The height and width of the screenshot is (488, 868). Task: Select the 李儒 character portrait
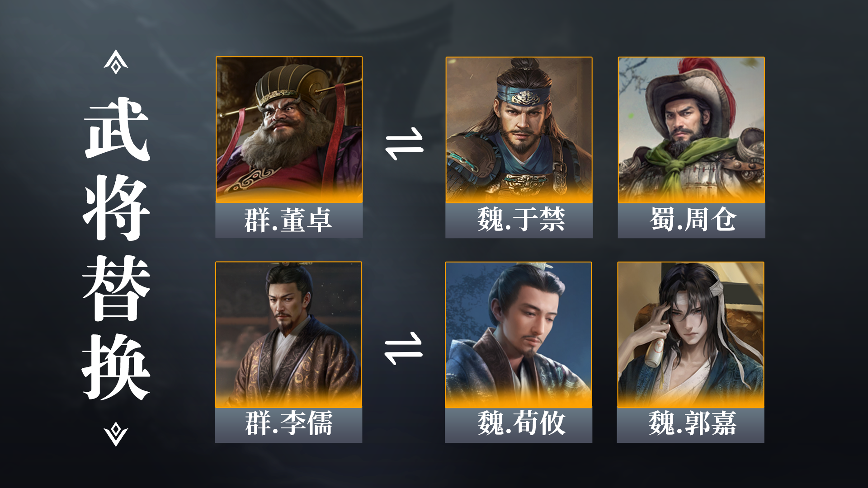point(288,335)
